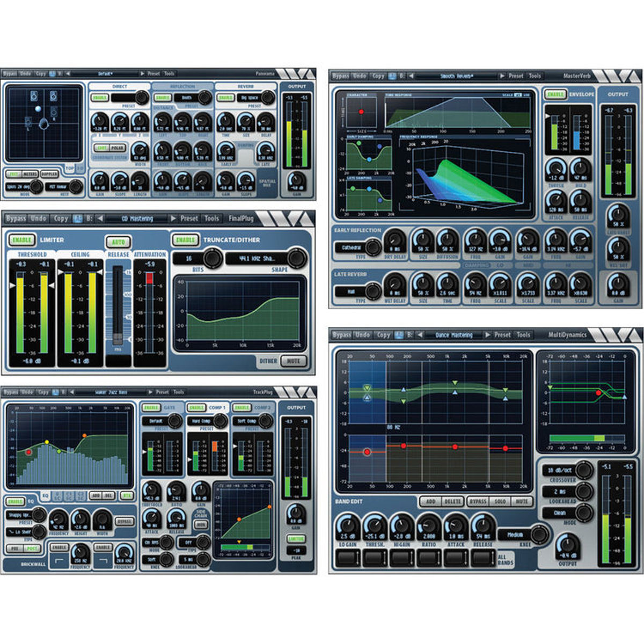Click the TrackPlug compressor Threshold knob
This screenshot has height=644, width=644.
[x=151, y=491]
